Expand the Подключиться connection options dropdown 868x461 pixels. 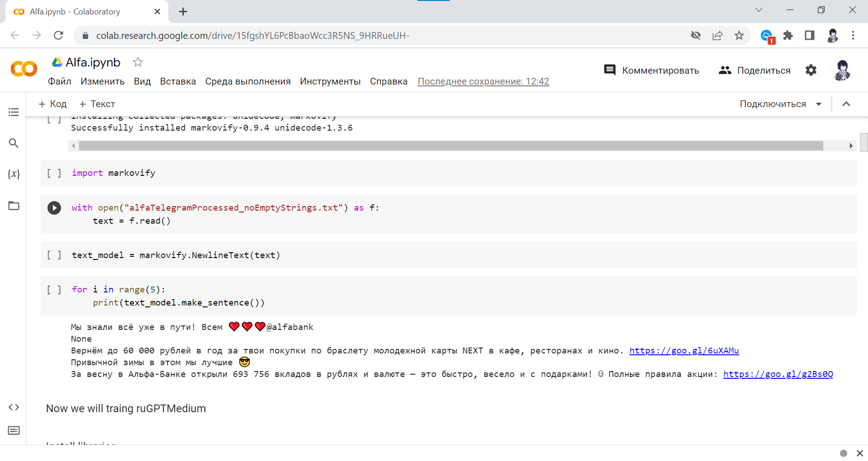click(x=819, y=103)
